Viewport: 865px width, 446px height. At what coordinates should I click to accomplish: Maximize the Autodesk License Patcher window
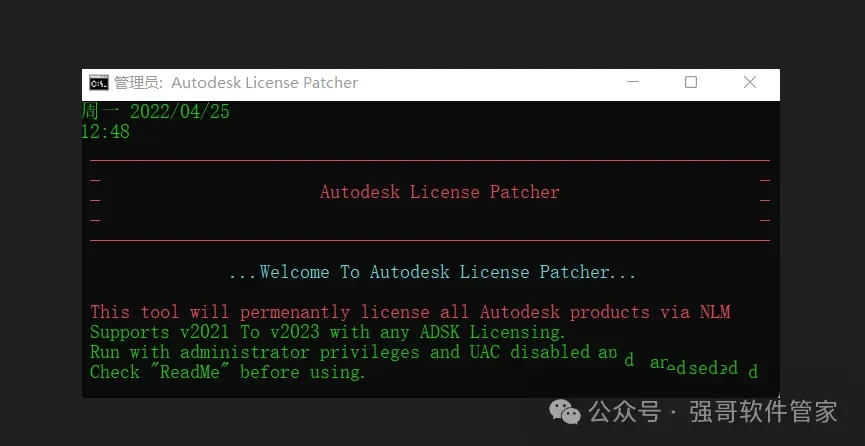point(691,82)
